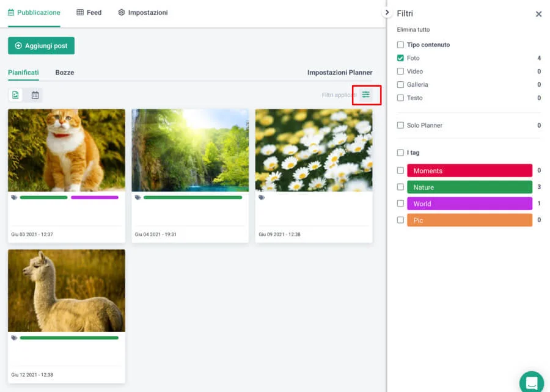Screen dimensions: 550x392
Task: Close the Filtri panel
Action: (x=538, y=14)
